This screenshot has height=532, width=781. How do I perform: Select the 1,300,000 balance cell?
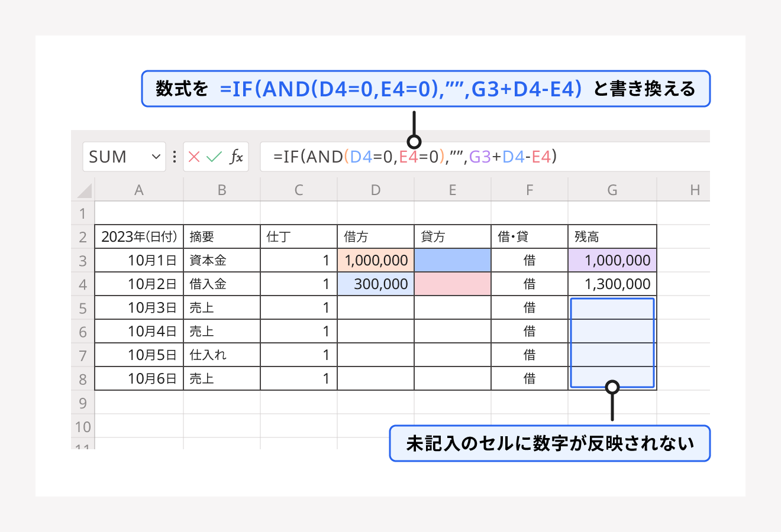612,284
